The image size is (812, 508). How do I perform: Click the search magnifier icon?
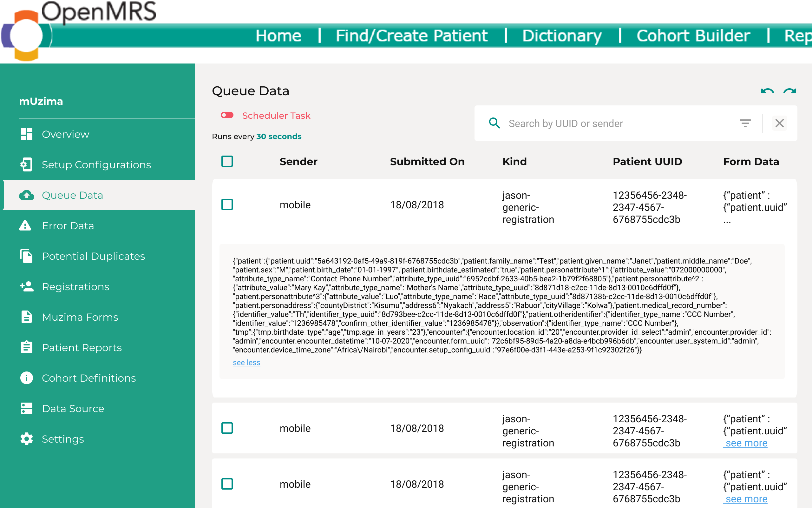(494, 123)
